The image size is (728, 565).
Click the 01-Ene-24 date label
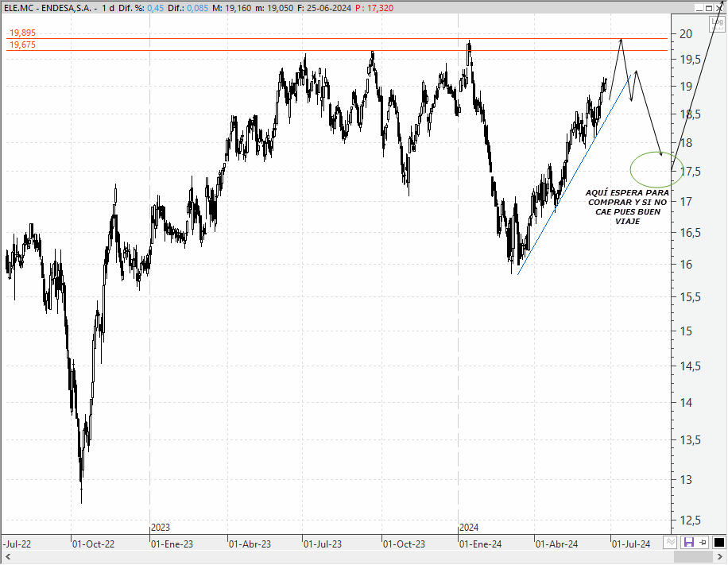click(481, 544)
